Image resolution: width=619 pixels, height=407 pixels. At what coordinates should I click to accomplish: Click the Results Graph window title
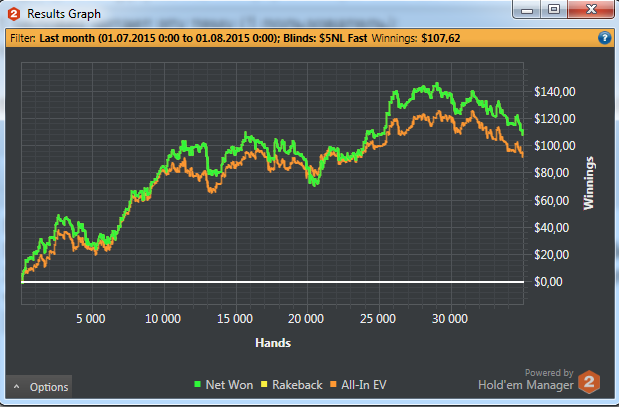64,14
